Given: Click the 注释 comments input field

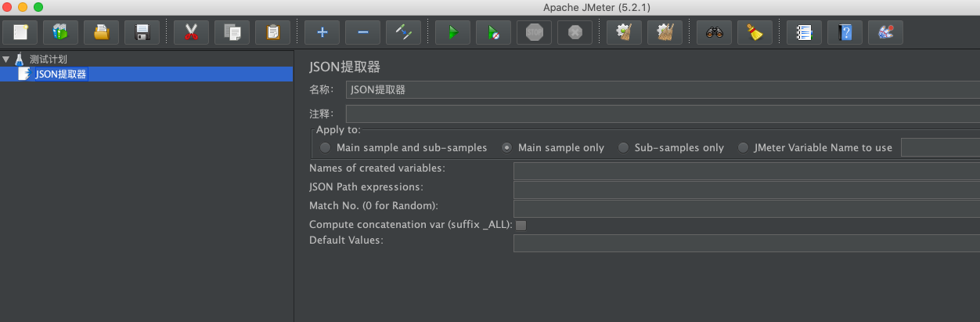Looking at the screenshot, I should pos(662,114).
